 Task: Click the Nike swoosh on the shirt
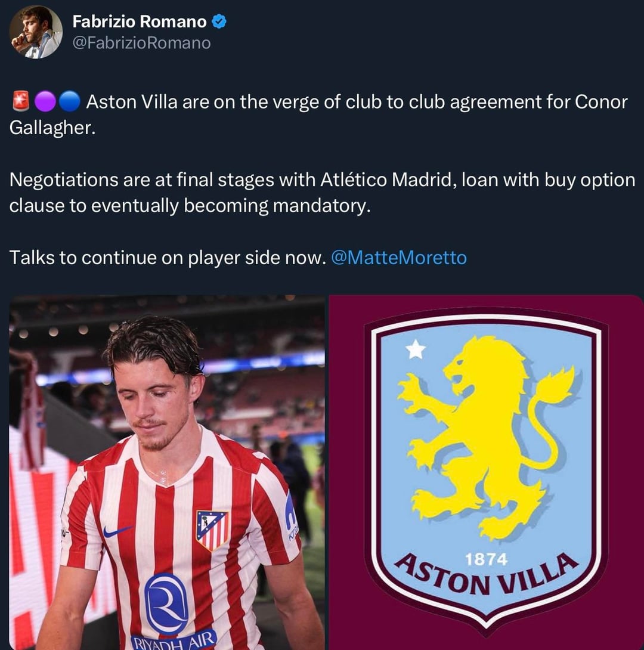pos(117,530)
